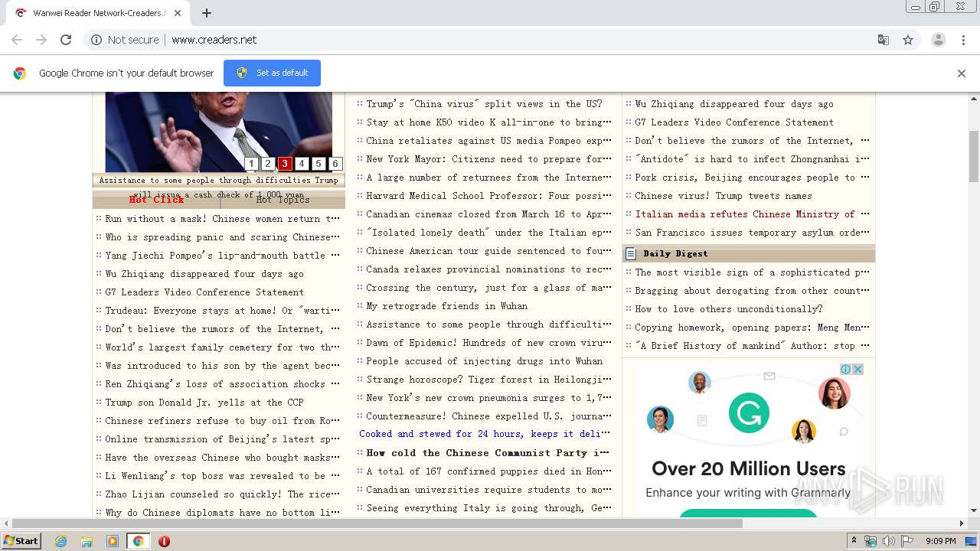Image resolution: width=980 pixels, height=551 pixels.
Task: Open 'How to love others unconditionally?' link
Action: (729, 309)
